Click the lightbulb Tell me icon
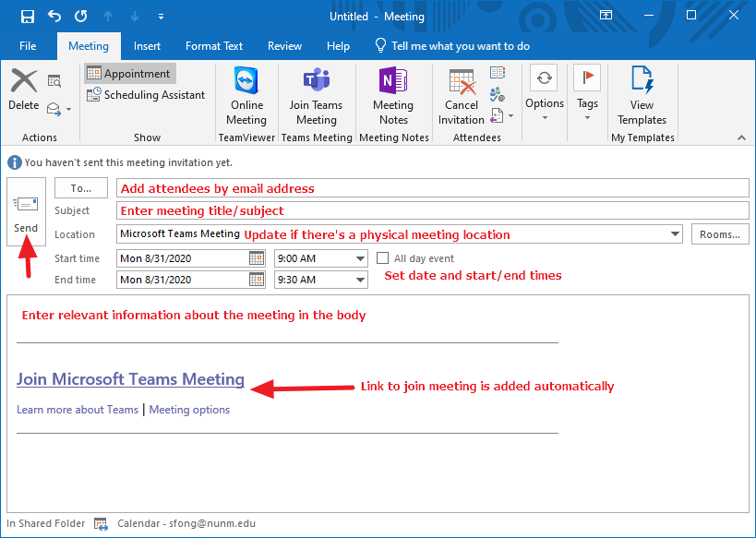 click(380, 46)
